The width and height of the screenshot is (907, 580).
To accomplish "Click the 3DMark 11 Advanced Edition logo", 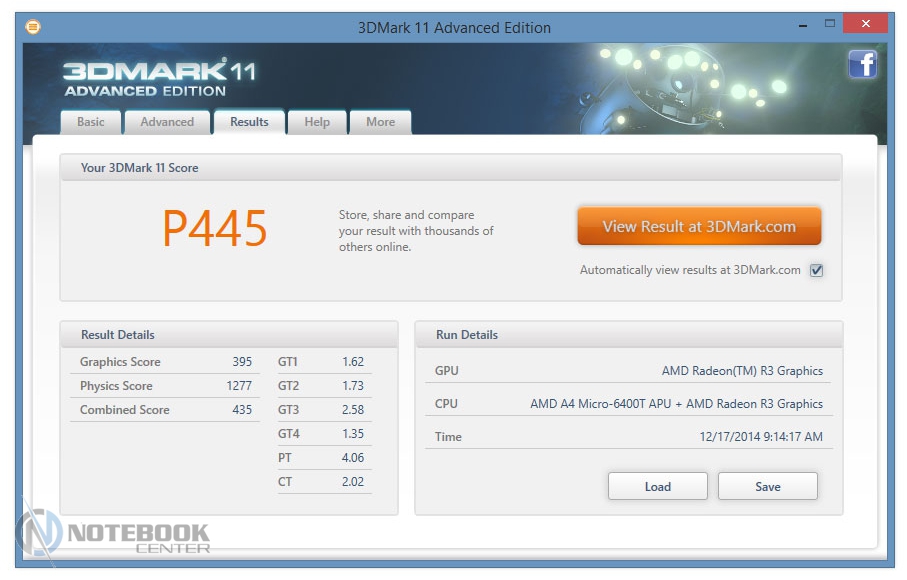I will [159, 79].
